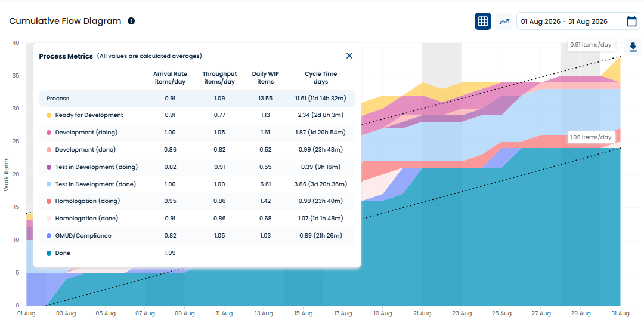
Task: Click GMUD/Compliance cycle time 0.89 (21h 26m)
Action: [x=321, y=236]
